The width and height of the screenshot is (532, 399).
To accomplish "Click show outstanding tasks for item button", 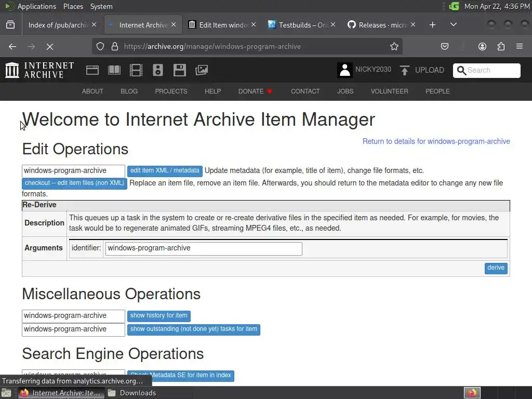I will pos(194,329).
